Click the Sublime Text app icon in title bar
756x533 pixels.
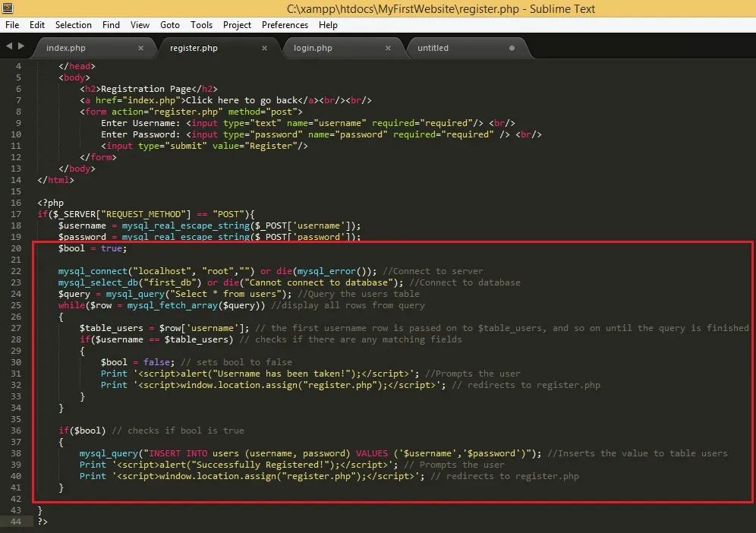8,8
